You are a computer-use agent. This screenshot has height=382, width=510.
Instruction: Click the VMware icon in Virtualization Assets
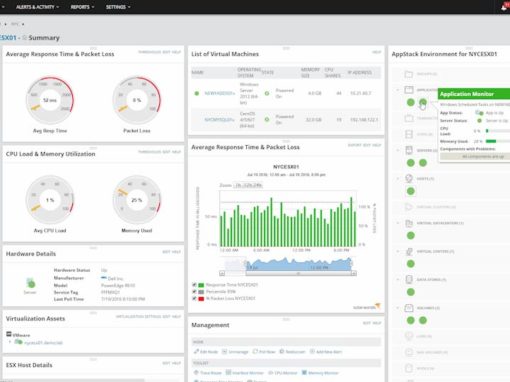(9, 334)
